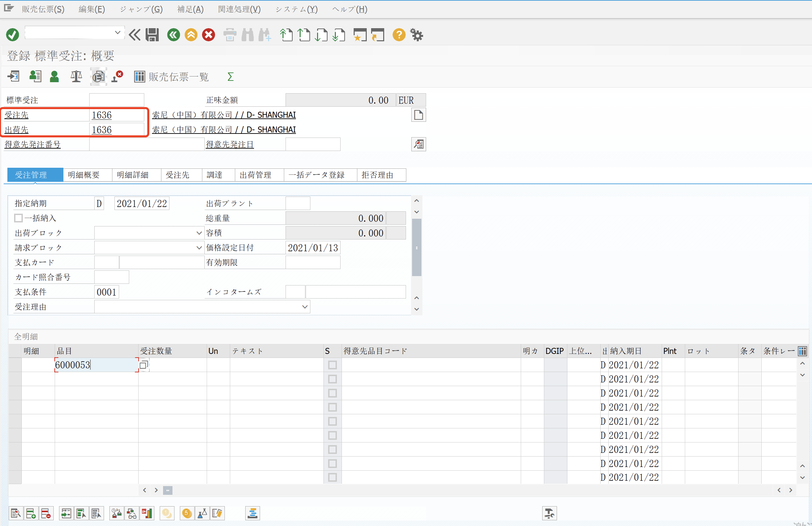Click the green back double-arrow icon
Viewport: 812px width, 526px height.
[173, 35]
